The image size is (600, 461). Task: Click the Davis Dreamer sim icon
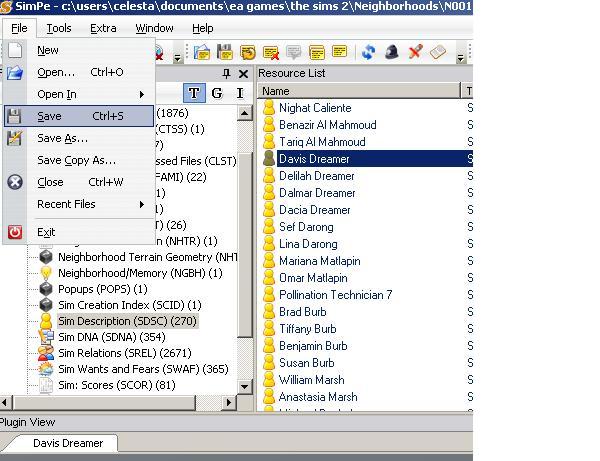pos(269,158)
